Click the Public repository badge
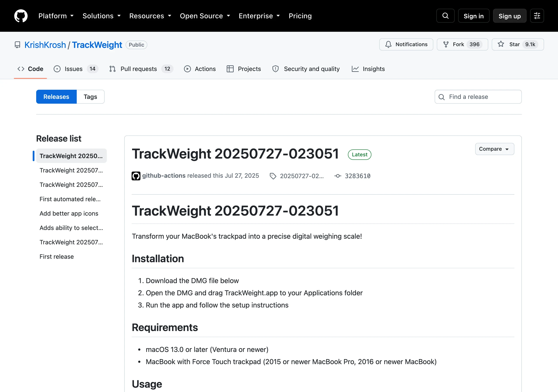The width and height of the screenshot is (558, 392). tap(136, 45)
